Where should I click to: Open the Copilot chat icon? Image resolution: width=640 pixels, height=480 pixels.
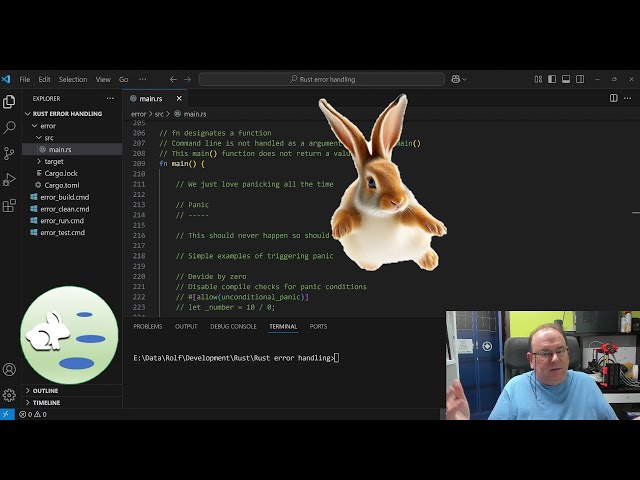(x=456, y=79)
